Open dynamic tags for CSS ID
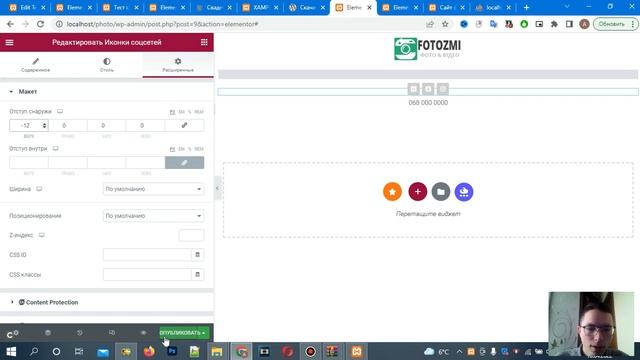 click(198, 255)
